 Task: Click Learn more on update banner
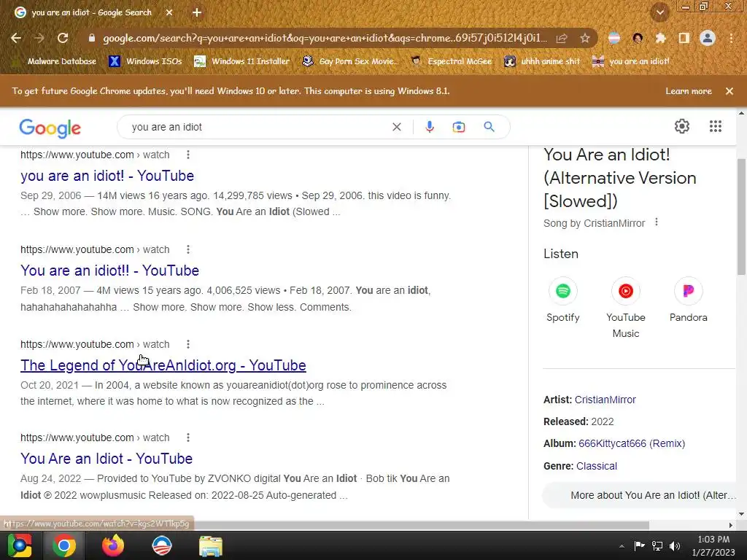tap(689, 91)
